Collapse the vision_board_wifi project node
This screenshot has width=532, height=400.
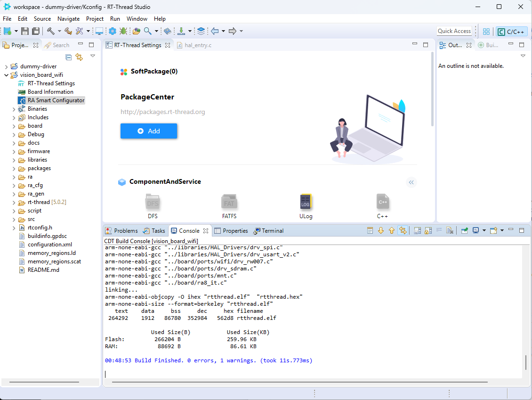(x=7, y=75)
